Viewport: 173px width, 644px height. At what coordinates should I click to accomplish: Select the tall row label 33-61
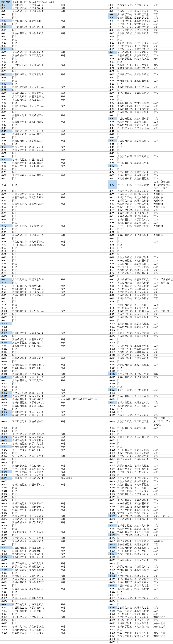click(6, 185)
